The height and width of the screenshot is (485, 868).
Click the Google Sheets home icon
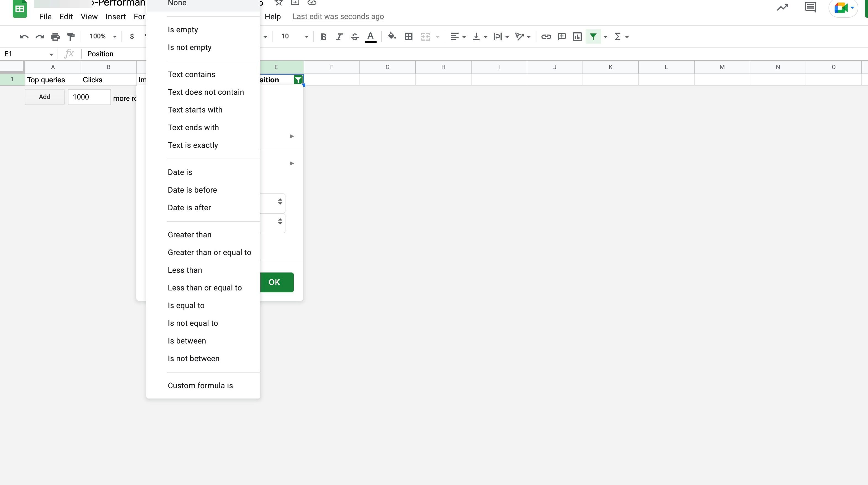pos(20,9)
